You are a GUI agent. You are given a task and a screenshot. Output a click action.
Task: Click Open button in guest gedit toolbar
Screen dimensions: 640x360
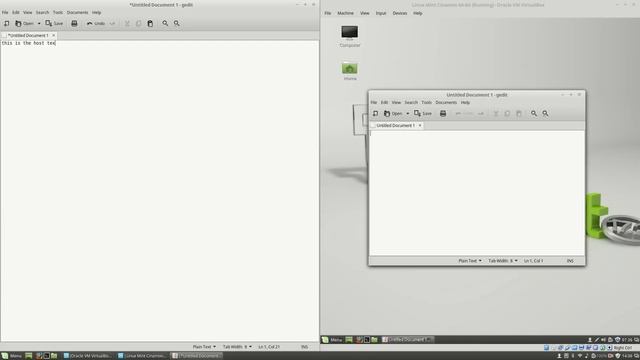tap(393, 113)
